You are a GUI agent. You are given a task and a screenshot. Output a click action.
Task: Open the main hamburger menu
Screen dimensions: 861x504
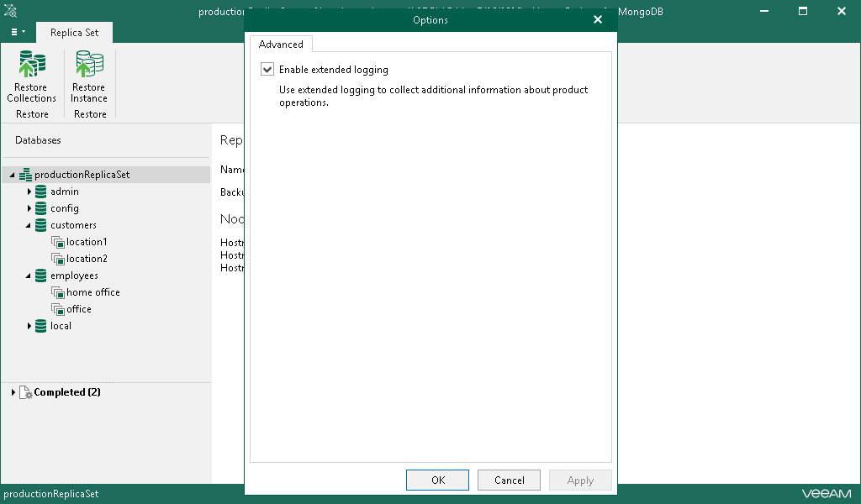click(18, 32)
